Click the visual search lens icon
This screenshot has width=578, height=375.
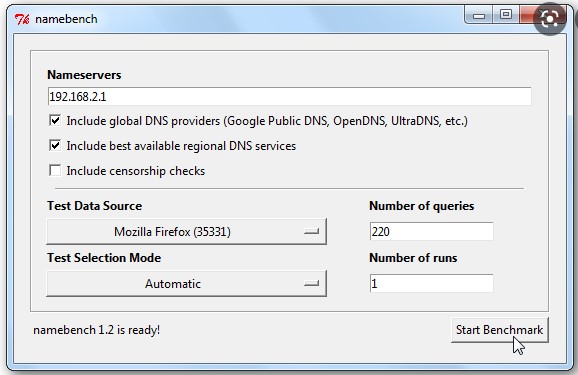tap(550, 19)
